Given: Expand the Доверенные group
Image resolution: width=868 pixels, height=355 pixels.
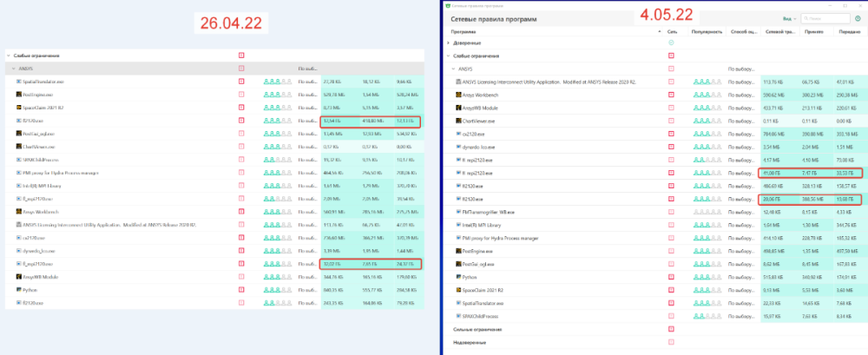Looking at the screenshot, I should click(448, 43).
